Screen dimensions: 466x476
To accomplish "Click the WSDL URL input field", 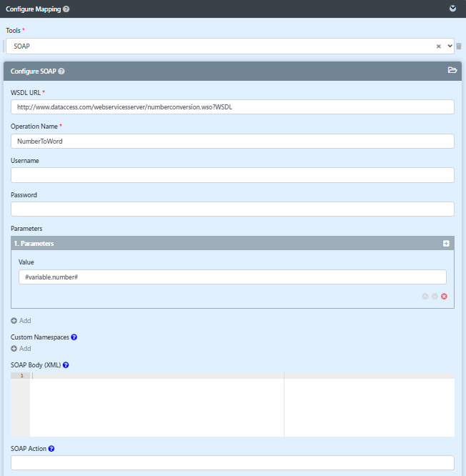I will point(232,107).
